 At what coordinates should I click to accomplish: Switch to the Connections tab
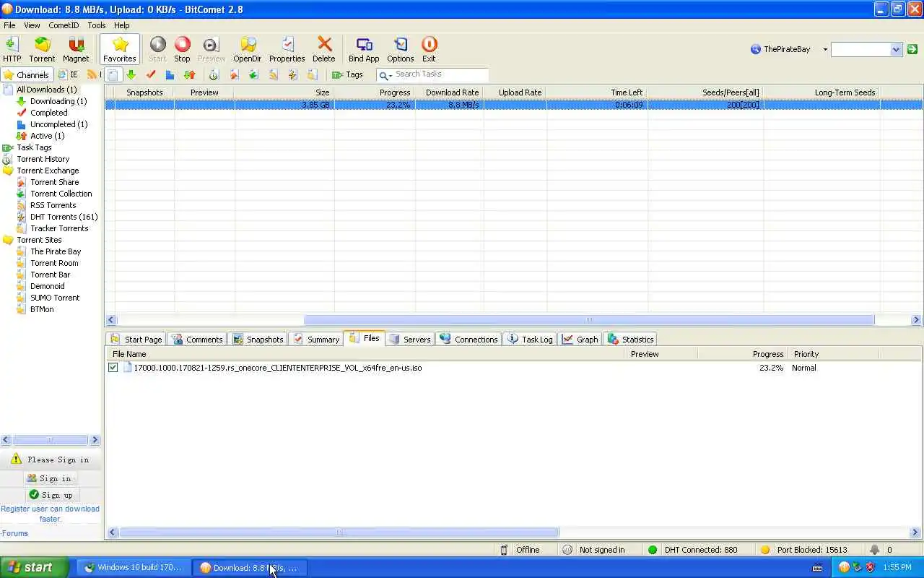click(468, 339)
